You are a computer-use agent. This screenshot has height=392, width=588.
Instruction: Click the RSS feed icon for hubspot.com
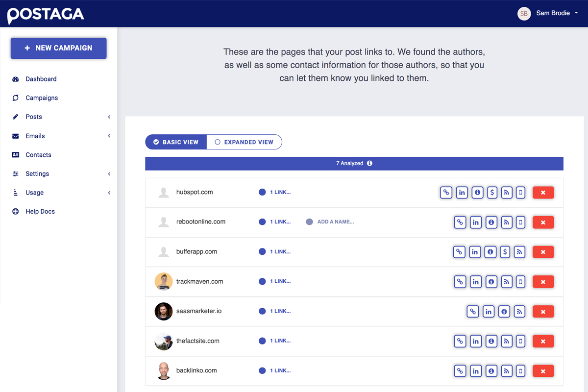(x=507, y=193)
